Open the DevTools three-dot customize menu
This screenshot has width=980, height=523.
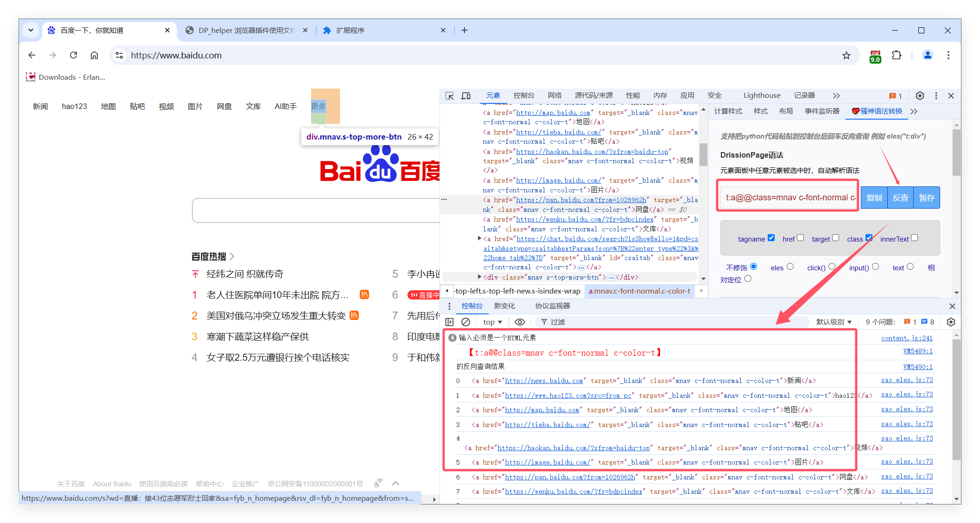click(936, 96)
